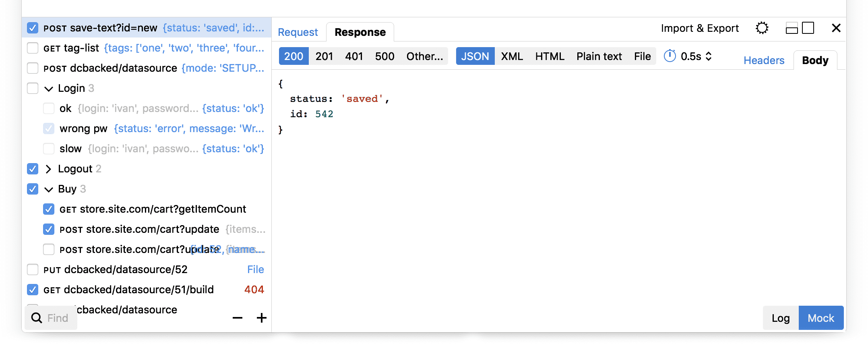Dock panel to bottom layout icon
Screen dimensions: 868x348
point(792,28)
